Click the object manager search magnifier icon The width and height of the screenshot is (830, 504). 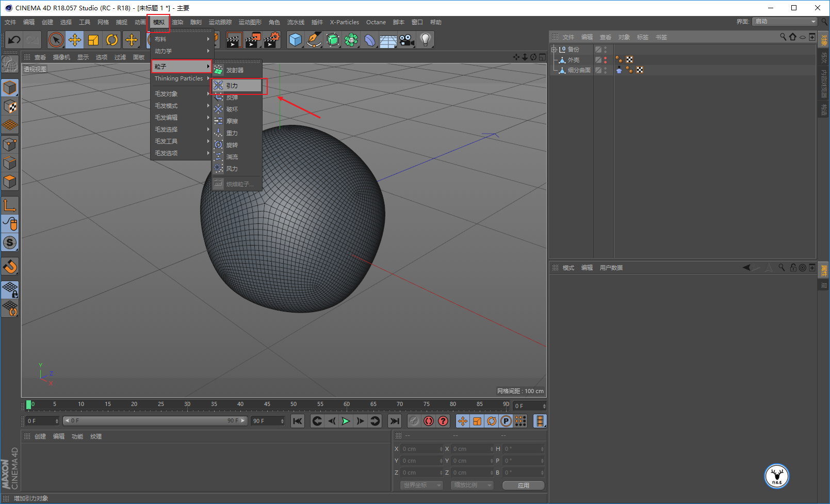(x=783, y=37)
